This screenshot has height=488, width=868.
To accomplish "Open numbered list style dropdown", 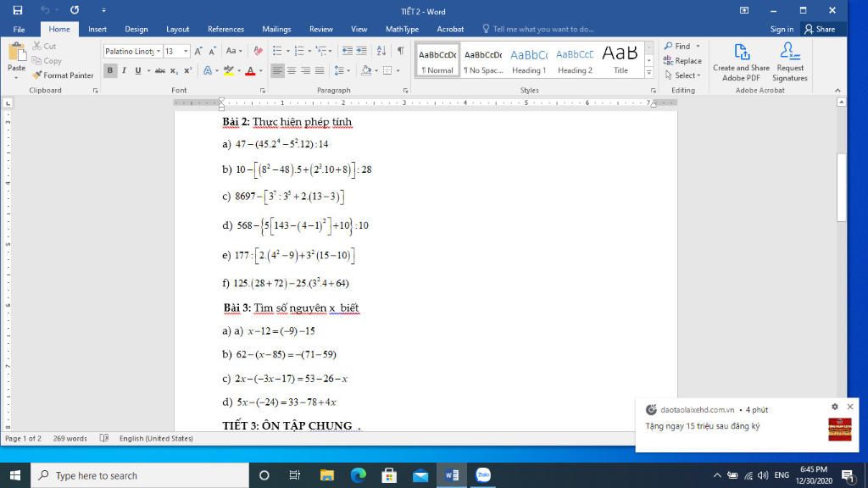I will [309, 51].
